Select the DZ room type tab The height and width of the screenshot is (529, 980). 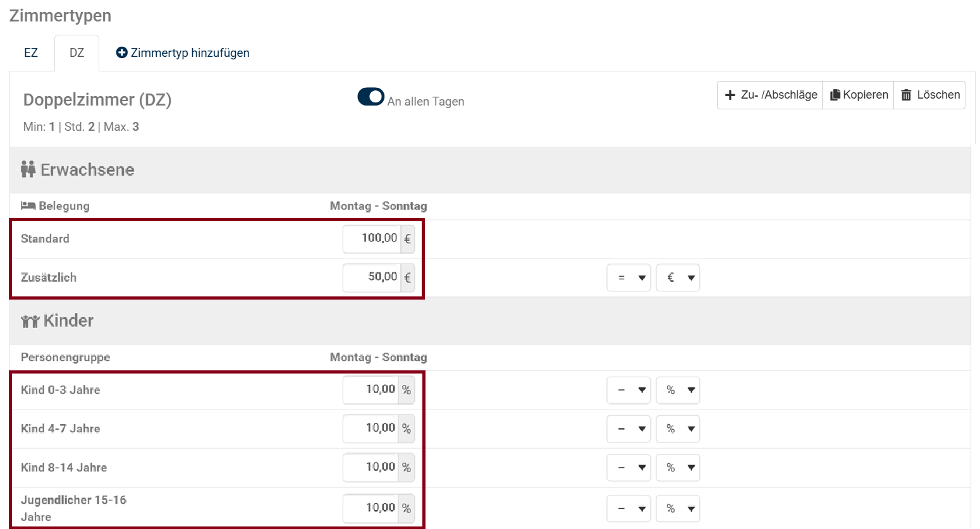[x=77, y=53]
